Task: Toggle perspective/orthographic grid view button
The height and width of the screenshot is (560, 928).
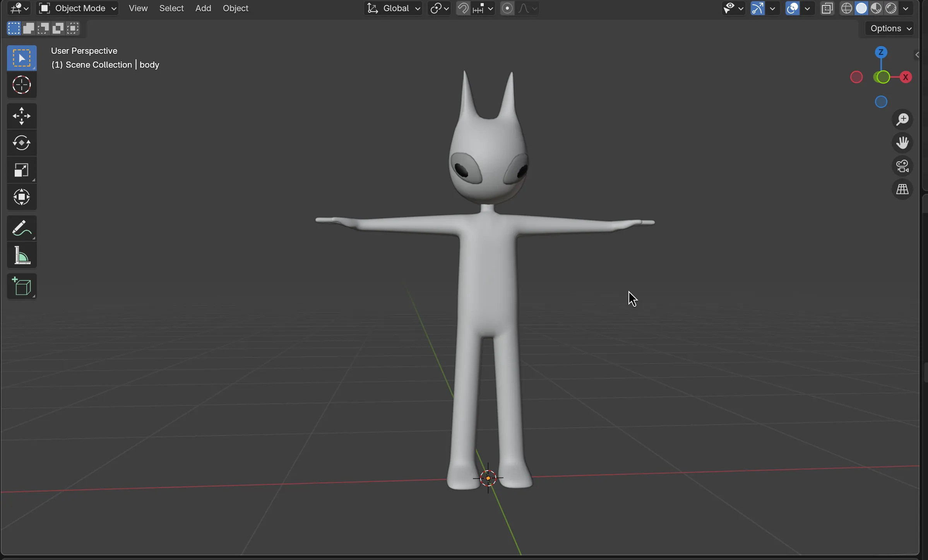Action: (902, 190)
